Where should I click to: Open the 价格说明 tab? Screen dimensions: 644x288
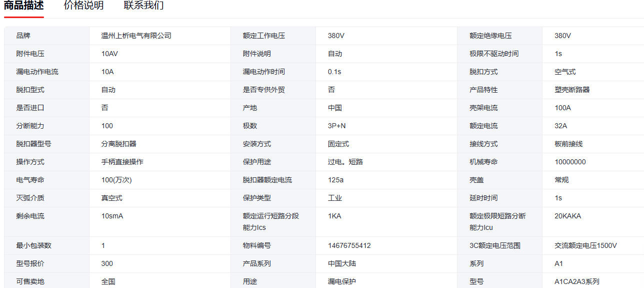(83, 6)
